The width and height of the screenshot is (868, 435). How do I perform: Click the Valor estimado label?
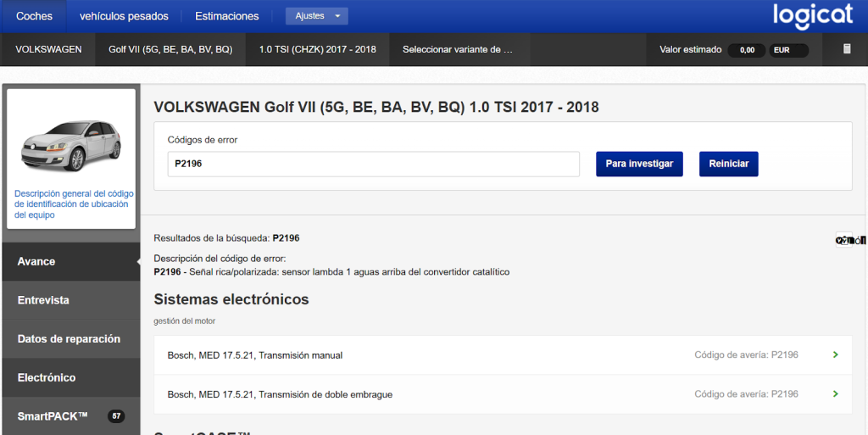(690, 50)
